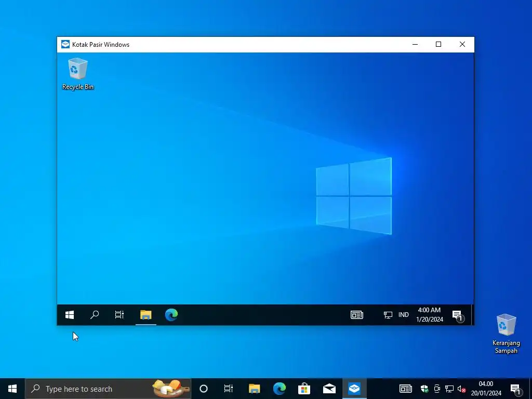Close the Kotak Pasir Windows window
The image size is (532, 399).
click(462, 45)
